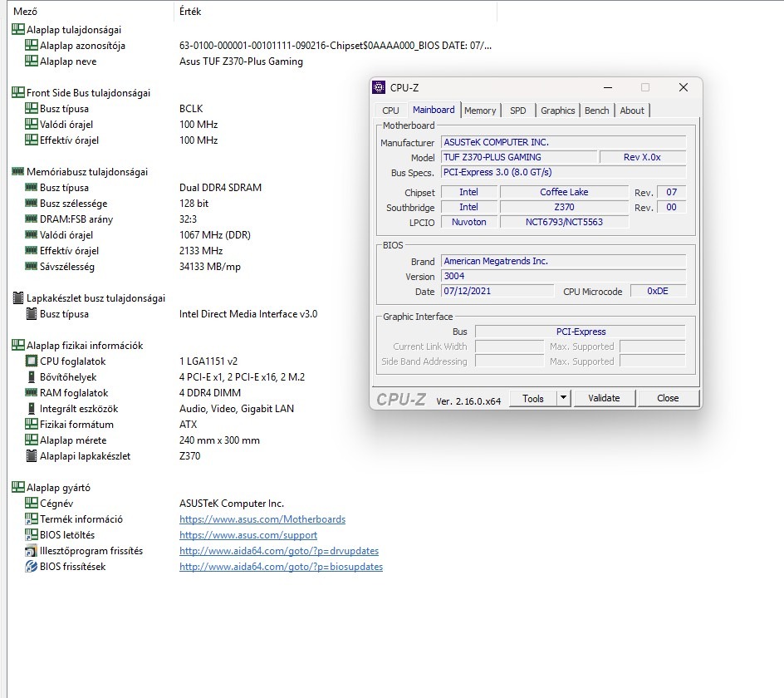The width and height of the screenshot is (784, 698).
Task: Minimize the CPU-Z window
Action: tap(608, 87)
